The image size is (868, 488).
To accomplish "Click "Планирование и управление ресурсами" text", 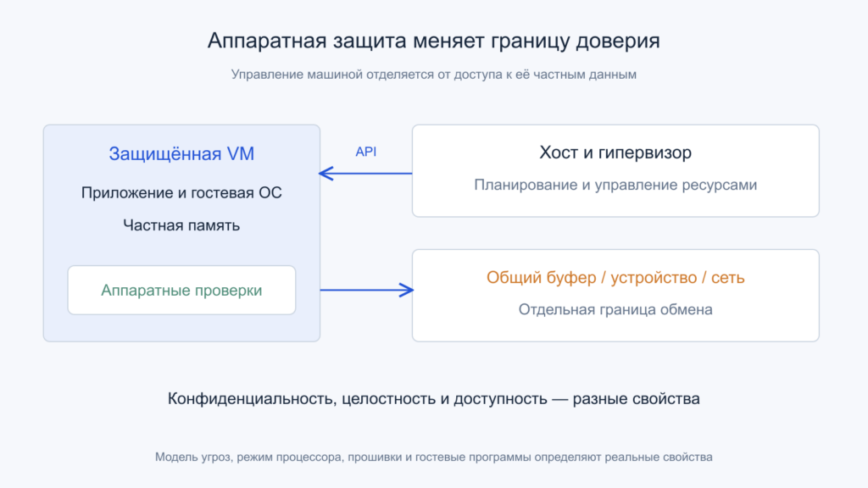I will [615, 185].
